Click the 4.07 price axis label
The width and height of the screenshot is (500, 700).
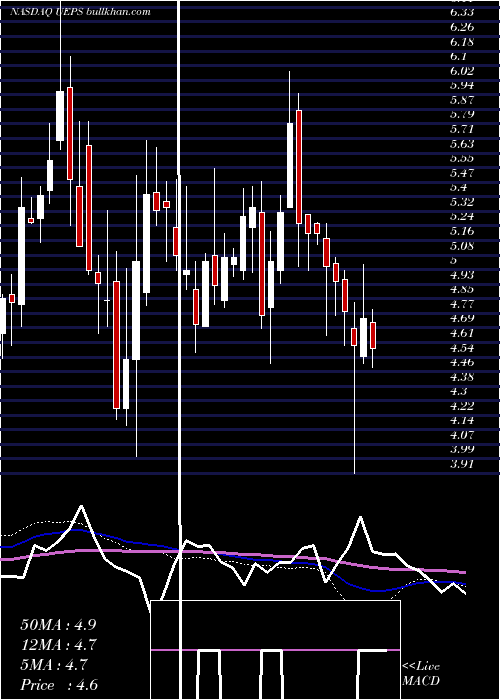pyautogui.click(x=462, y=435)
